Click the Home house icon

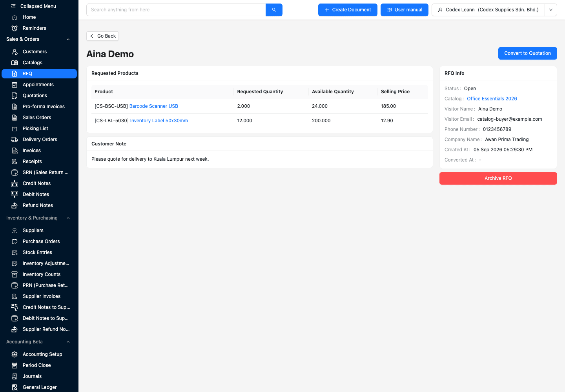pos(15,17)
